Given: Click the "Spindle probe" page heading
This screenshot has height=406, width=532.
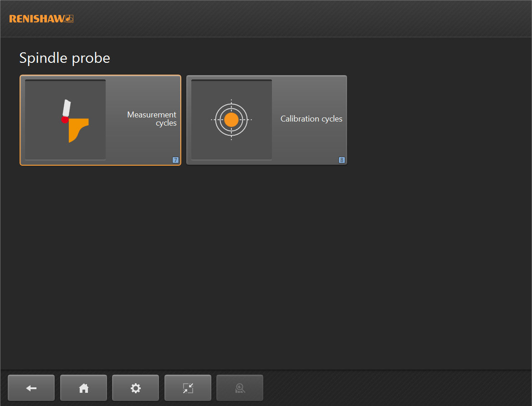Looking at the screenshot, I should tap(65, 58).
